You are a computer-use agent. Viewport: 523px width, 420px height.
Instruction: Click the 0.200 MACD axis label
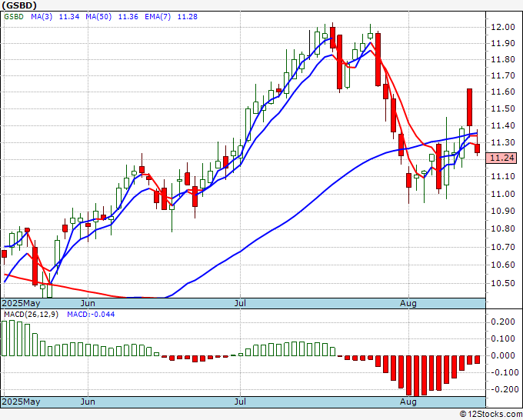[503, 322]
